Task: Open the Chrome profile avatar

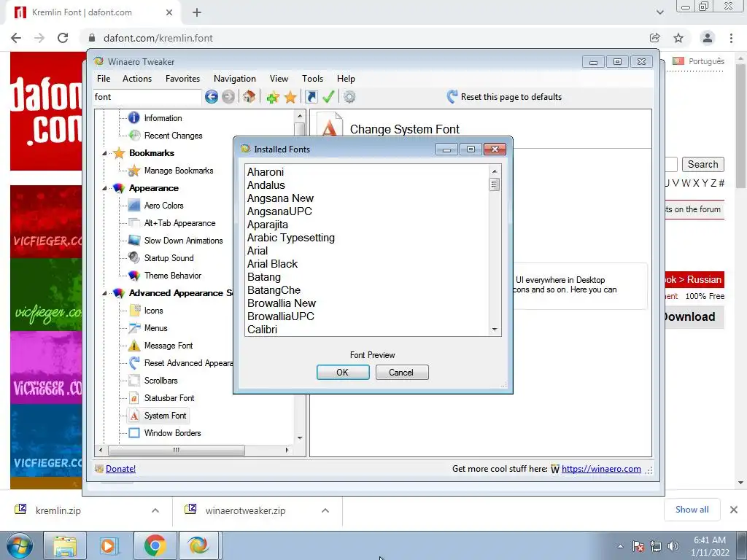Action: pyautogui.click(x=708, y=38)
